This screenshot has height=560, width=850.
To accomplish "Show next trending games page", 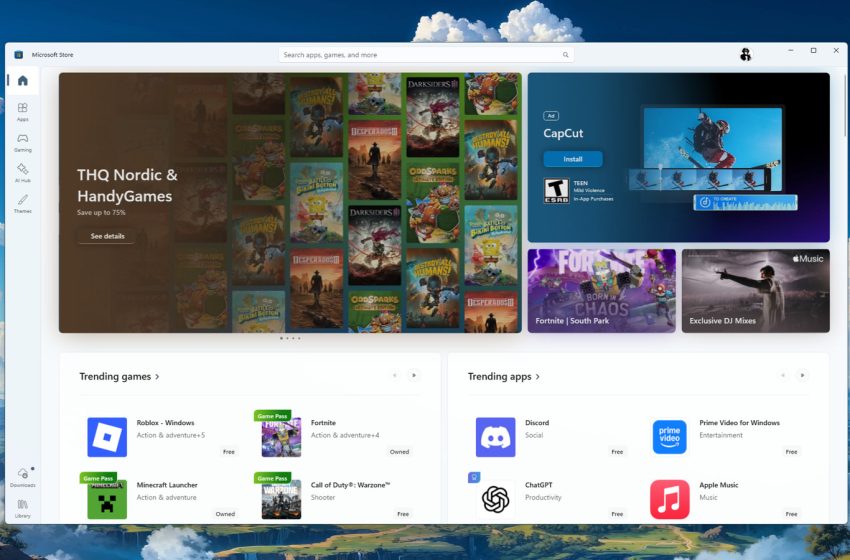I will click(414, 375).
